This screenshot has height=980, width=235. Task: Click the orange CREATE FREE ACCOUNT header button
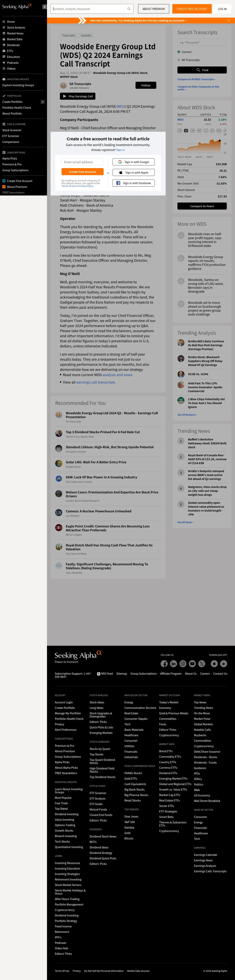pos(192,9)
